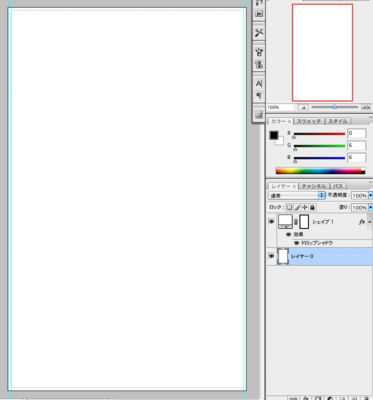Click the シェイプ 1 fill layer thumbnail
Image resolution: width=373 pixels, height=400 pixels.
[285, 222]
